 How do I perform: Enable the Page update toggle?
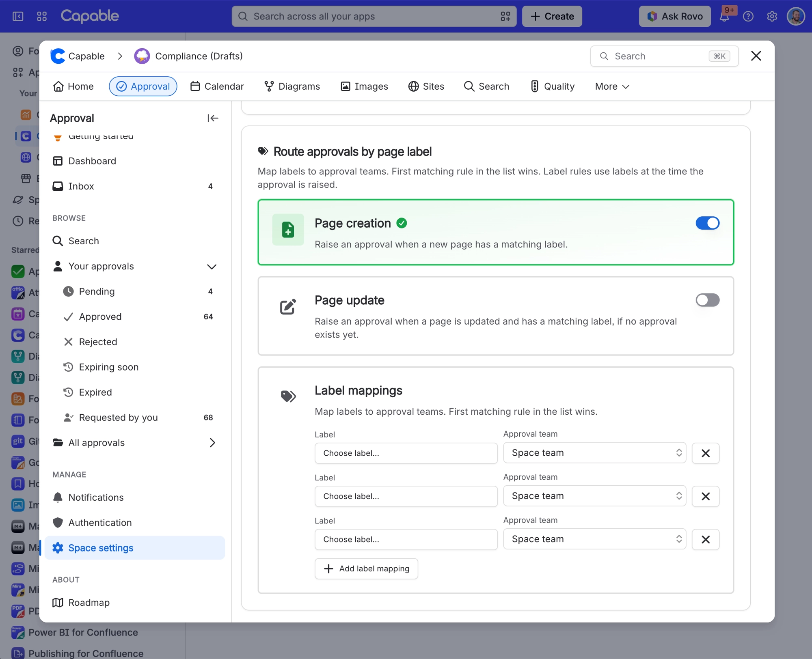click(x=707, y=300)
